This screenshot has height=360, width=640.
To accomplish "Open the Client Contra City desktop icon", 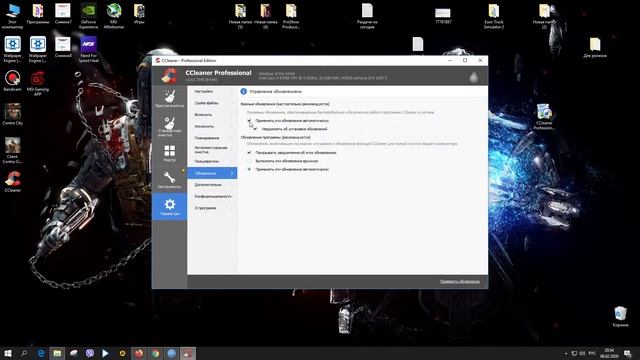I will click(x=13, y=150).
